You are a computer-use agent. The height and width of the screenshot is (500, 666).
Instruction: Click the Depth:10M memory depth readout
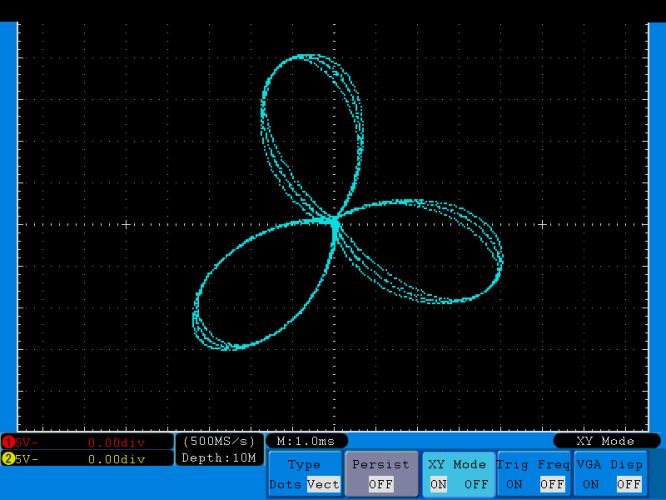click(x=219, y=458)
